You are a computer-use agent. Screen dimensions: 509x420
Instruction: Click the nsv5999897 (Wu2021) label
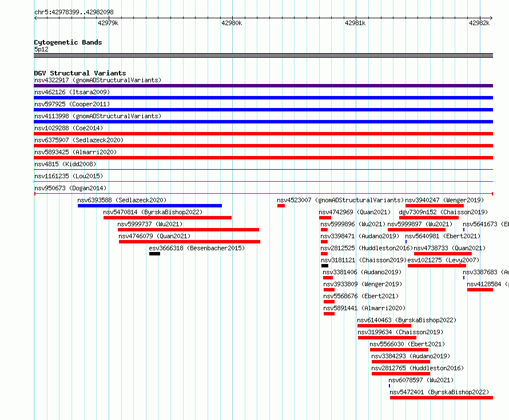coord(420,224)
